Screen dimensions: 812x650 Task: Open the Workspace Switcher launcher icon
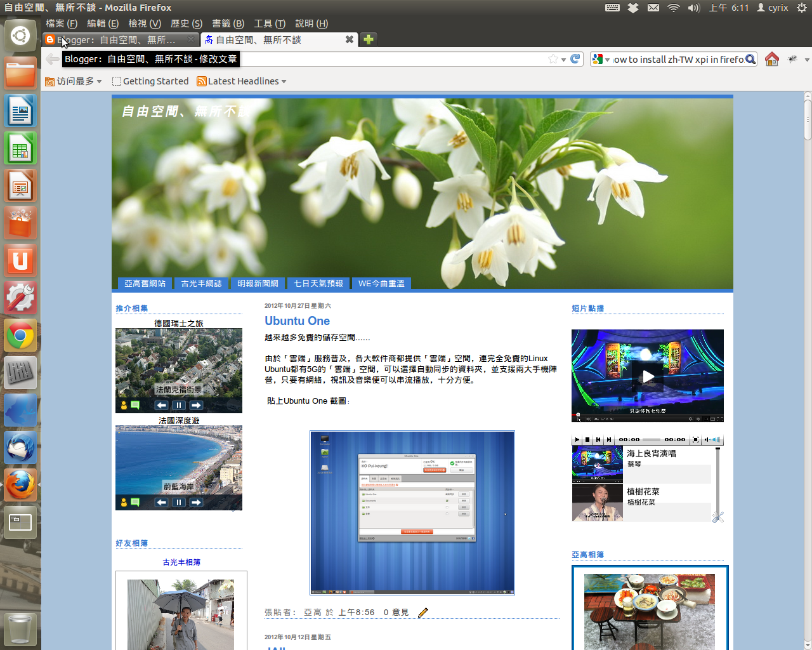[20, 522]
